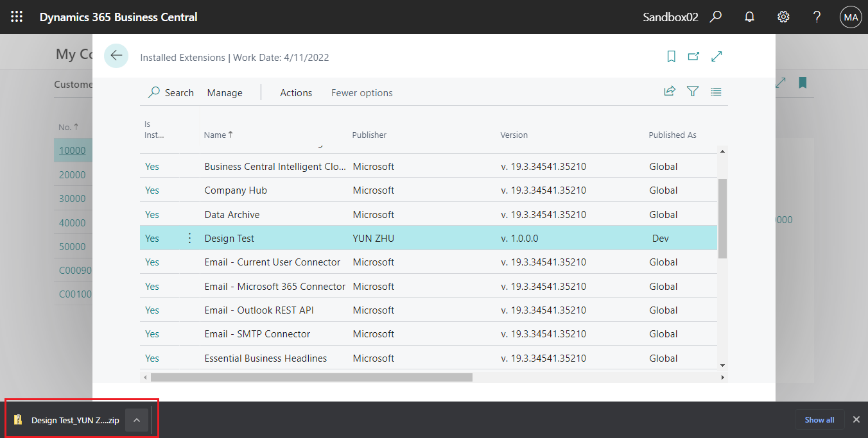The height and width of the screenshot is (438, 868).
Task: Share the Installed Extensions list
Action: coord(670,91)
